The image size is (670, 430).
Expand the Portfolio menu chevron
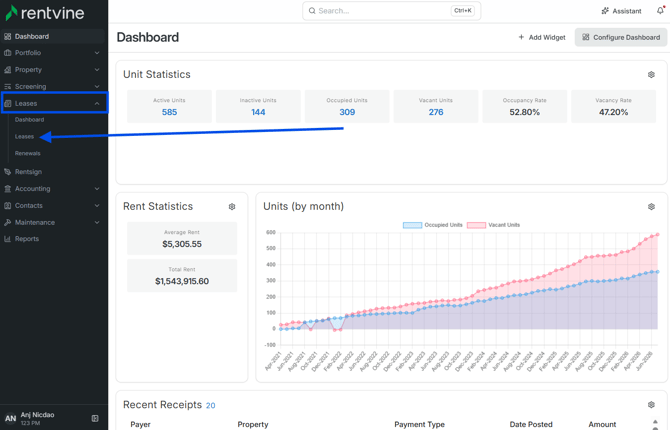pos(97,53)
